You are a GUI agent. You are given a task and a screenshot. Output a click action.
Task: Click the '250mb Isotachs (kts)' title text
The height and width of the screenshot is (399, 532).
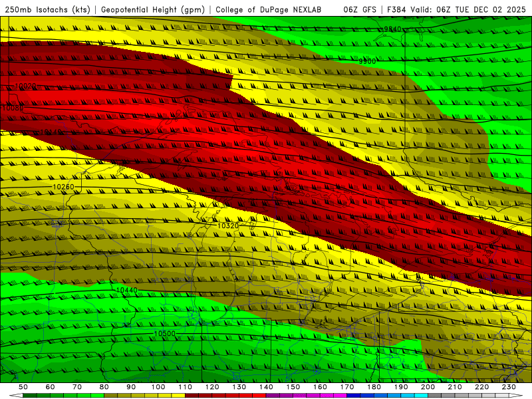(47, 9)
